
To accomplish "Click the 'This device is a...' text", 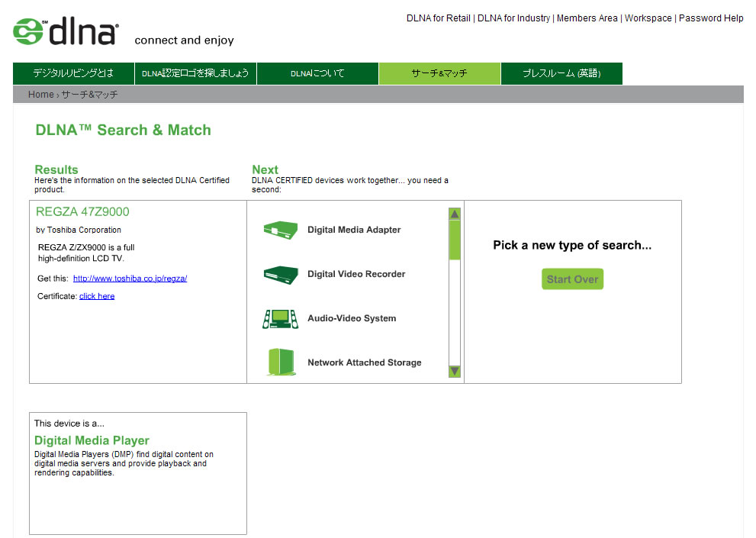I will tap(69, 424).
